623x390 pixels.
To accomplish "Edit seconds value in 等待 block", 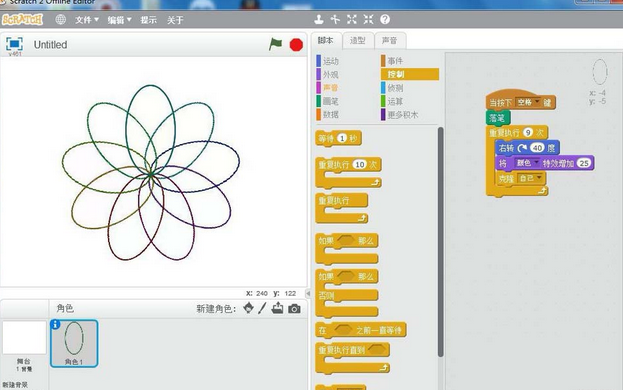I will pyautogui.click(x=342, y=138).
